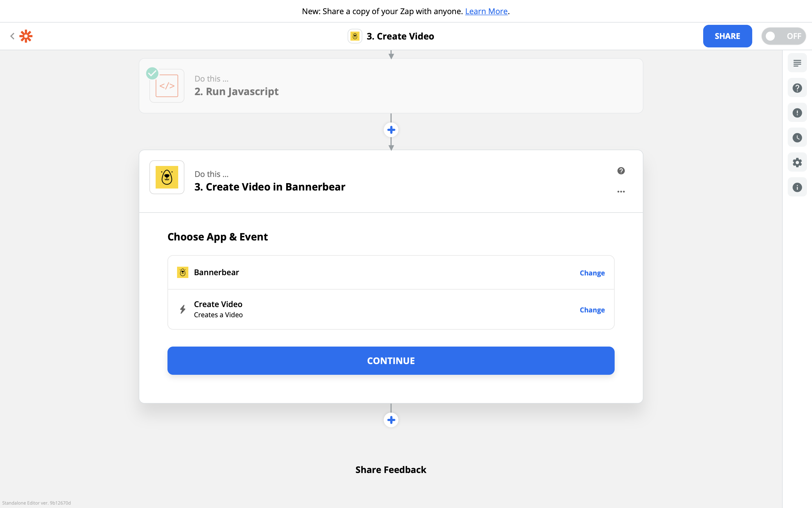Screen dimensions: 812x508
Task: Open the Zap settings gear icon
Action: pos(797,163)
